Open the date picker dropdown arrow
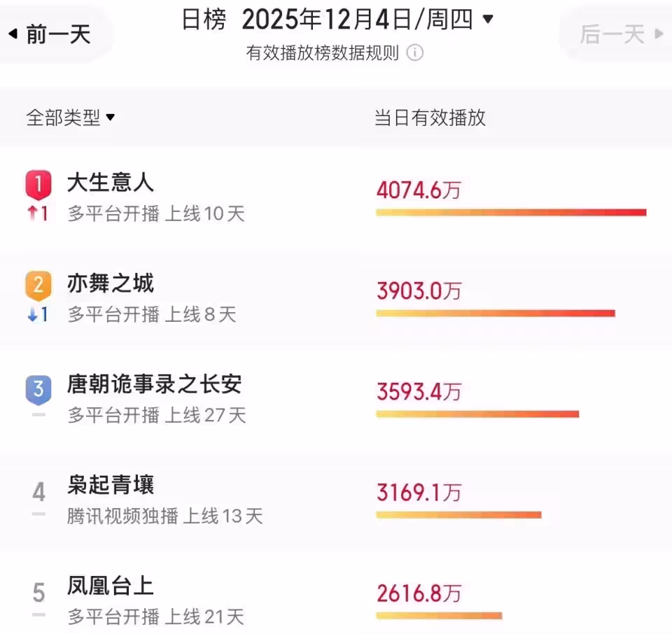 coord(489,19)
